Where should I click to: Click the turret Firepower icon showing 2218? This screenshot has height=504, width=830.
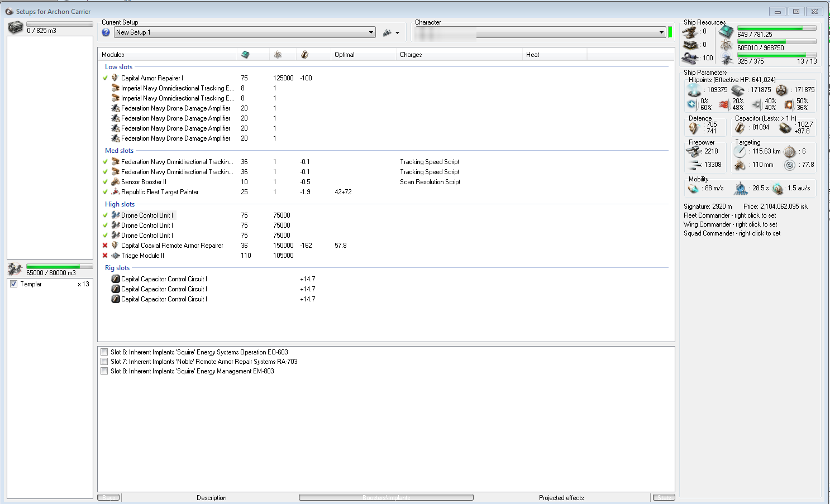pos(694,151)
